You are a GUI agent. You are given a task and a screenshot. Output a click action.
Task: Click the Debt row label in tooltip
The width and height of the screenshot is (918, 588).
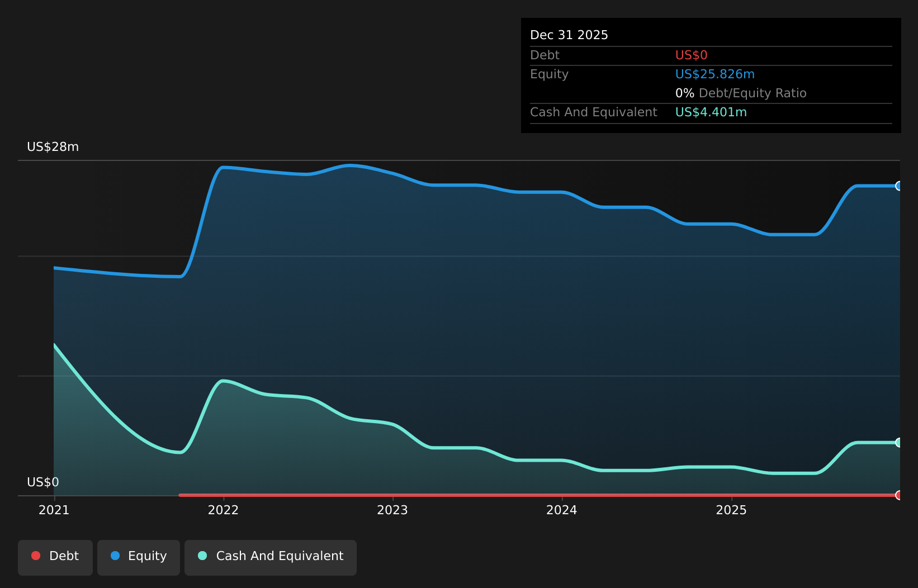tap(545, 55)
